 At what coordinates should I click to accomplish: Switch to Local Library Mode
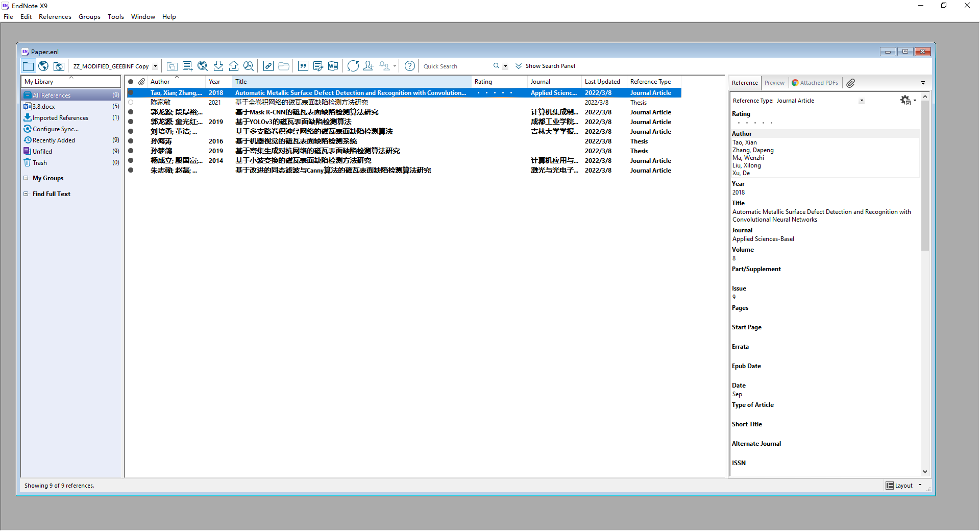[x=28, y=66]
